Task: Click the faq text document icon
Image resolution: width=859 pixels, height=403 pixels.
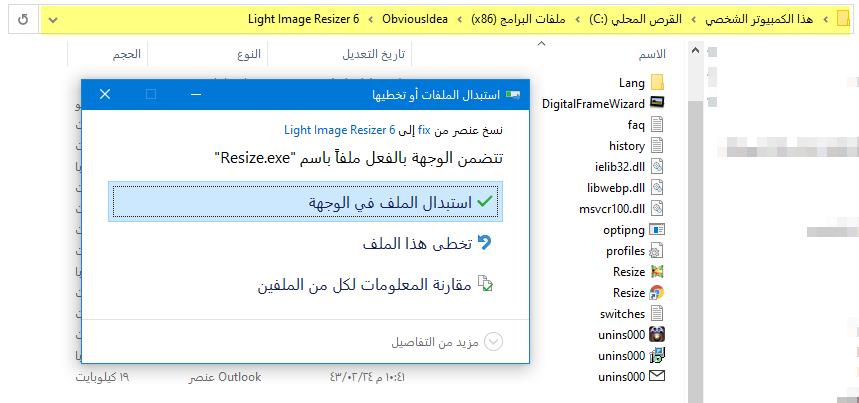Action: (657, 125)
